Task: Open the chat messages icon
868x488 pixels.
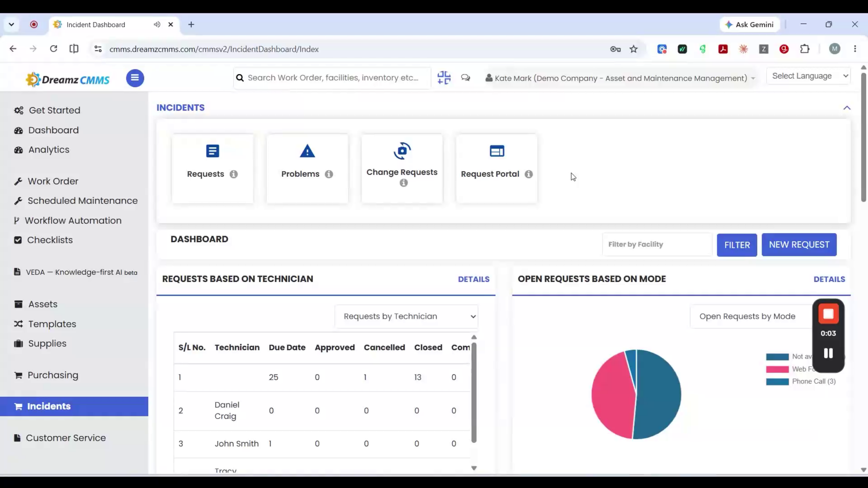Action: [x=465, y=78]
